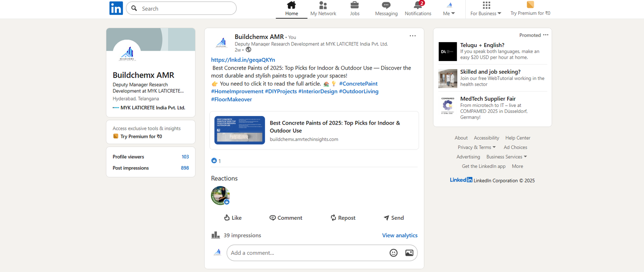Click the MedTech Supplier Fair ad logo
This screenshot has width=644, height=272.
click(x=448, y=105)
